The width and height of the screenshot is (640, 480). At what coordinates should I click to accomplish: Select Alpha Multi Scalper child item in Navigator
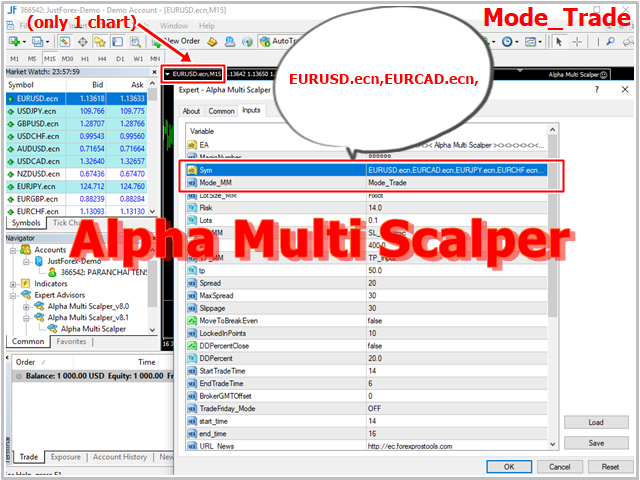pyautogui.click(x=87, y=329)
